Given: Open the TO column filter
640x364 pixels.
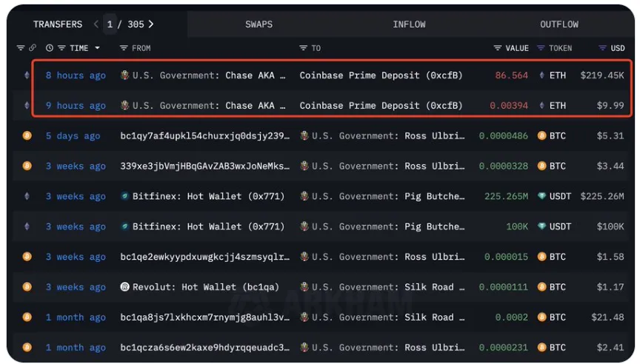Looking at the screenshot, I should click(x=304, y=48).
